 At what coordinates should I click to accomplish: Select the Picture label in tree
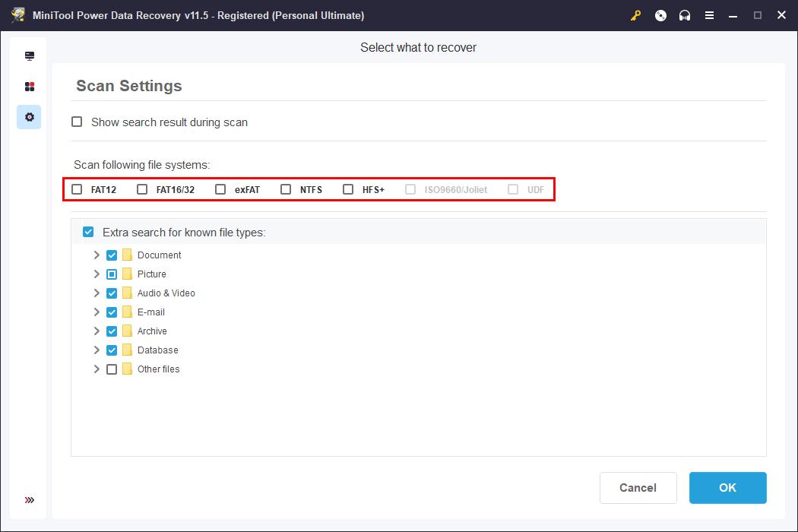(x=152, y=274)
